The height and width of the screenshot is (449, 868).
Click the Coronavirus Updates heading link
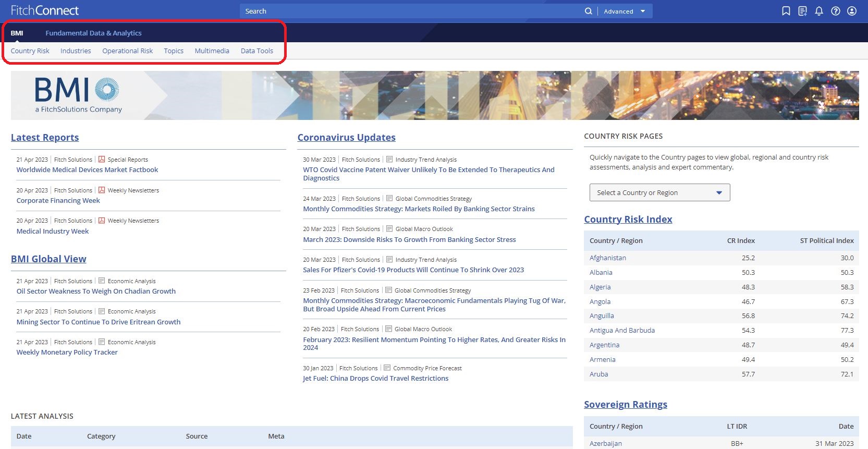click(x=346, y=137)
